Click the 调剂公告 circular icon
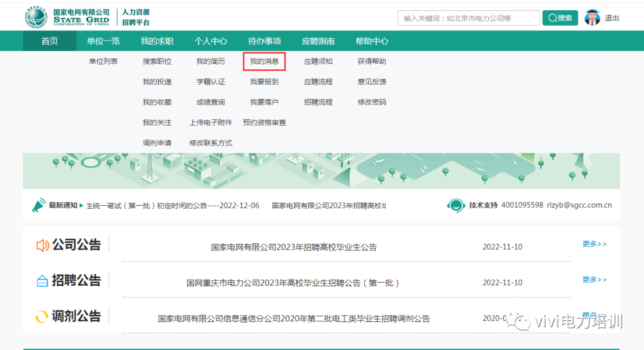 42,317
